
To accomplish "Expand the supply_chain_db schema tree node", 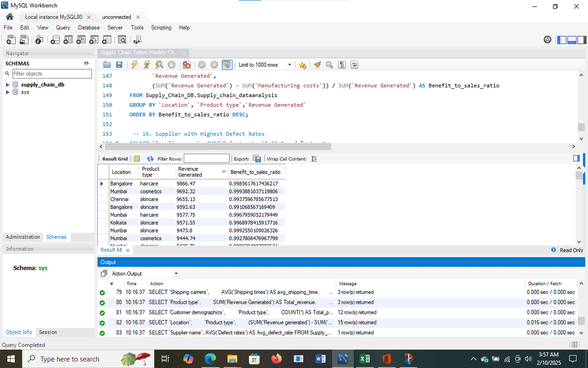I will 7,84.
